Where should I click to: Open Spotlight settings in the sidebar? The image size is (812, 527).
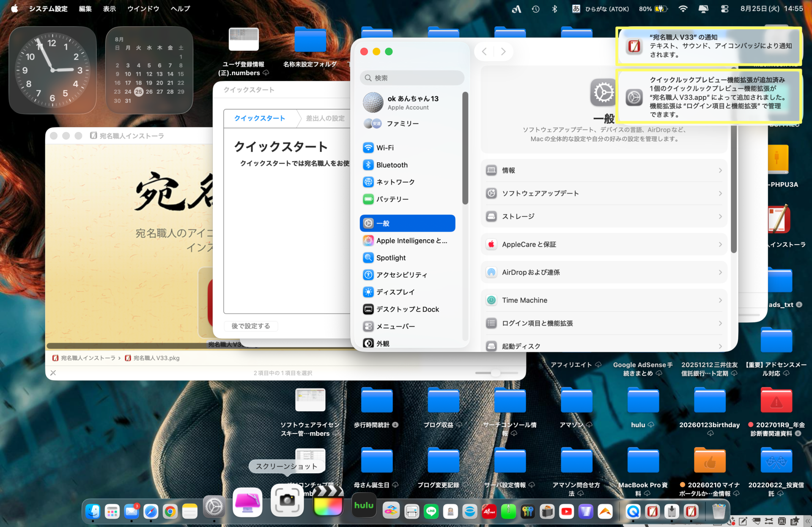[407, 258]
